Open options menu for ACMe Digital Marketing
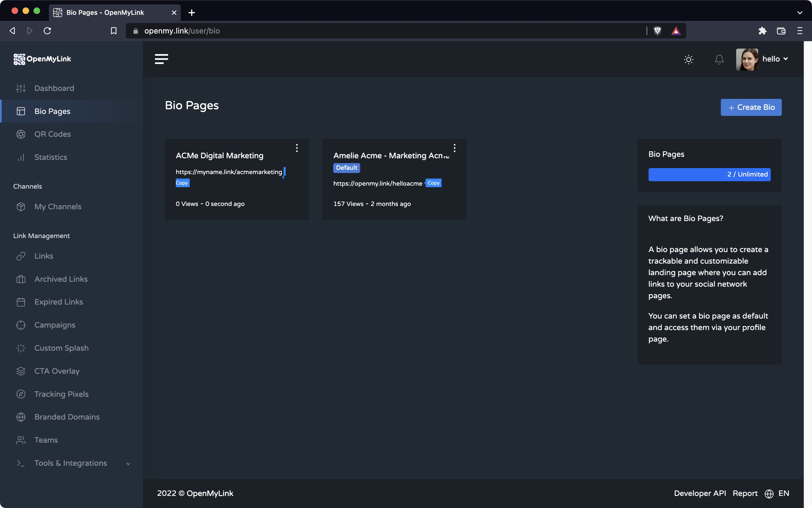 point(297,148)
